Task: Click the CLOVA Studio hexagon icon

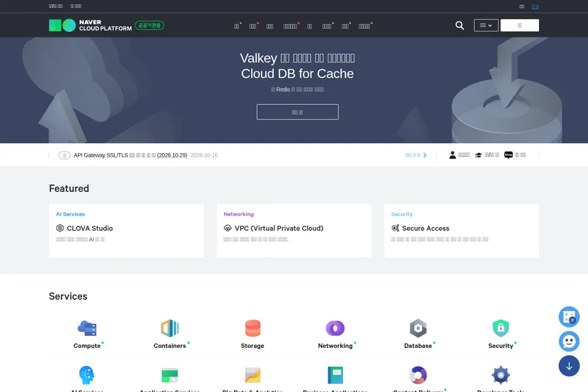Action: click(x=60, y=228)
